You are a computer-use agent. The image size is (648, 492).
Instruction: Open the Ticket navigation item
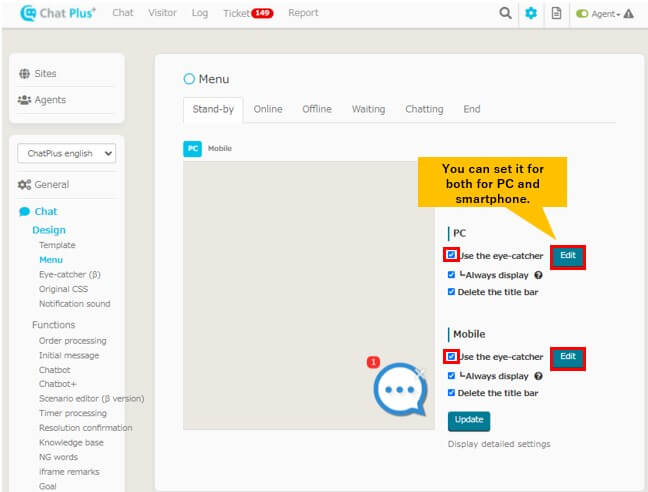point(236,13)
